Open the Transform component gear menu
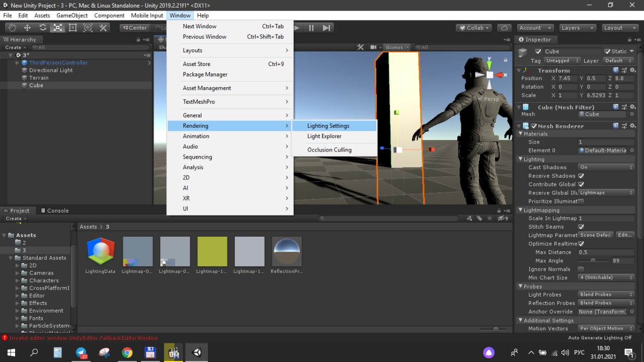Viewport: 644px width, 362px height. (x=632, y=70)
